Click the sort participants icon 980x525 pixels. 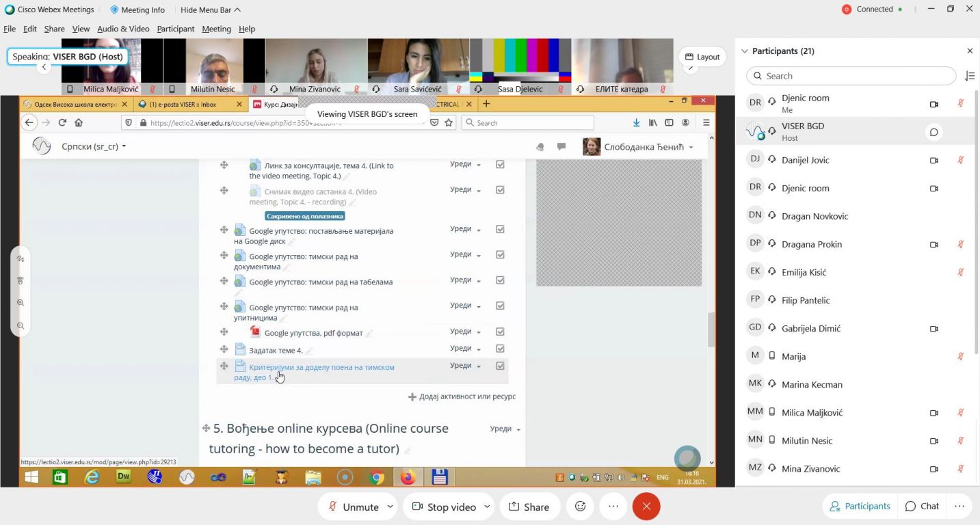(x=969, y=76)
